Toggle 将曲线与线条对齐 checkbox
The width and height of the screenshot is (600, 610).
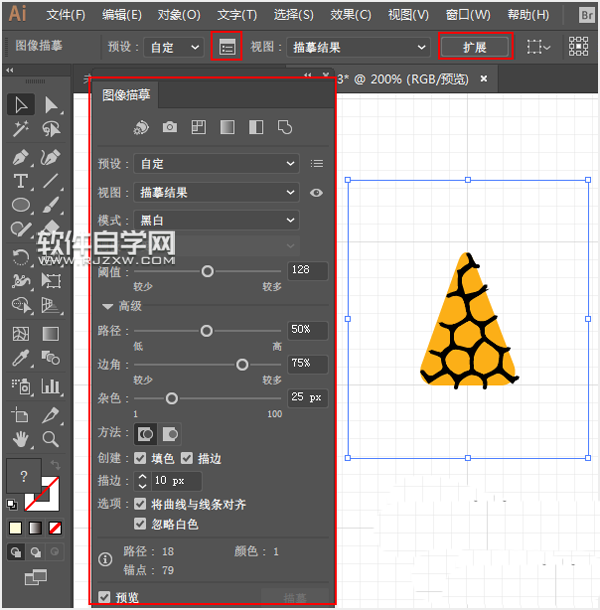140,504
